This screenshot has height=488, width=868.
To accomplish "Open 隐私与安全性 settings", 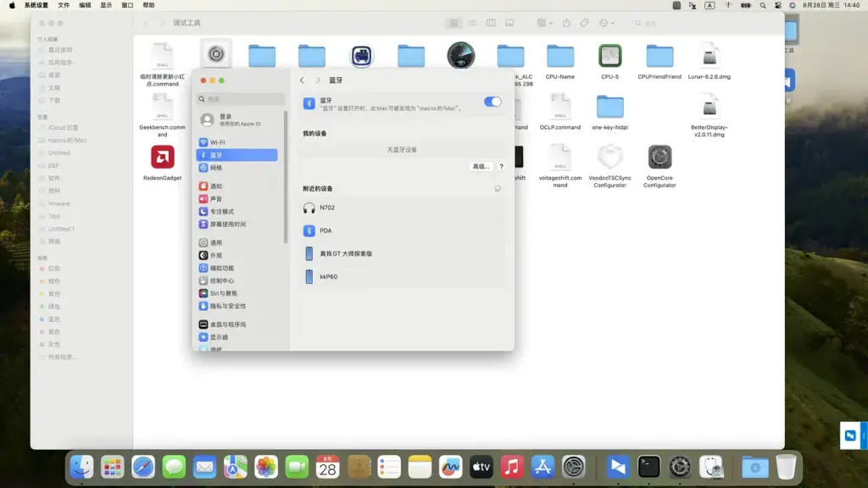I will 237,307.
